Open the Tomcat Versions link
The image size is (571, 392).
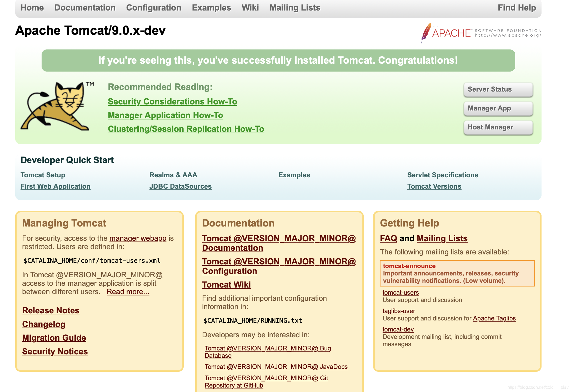pyautogui.click(x=434, y=186)
